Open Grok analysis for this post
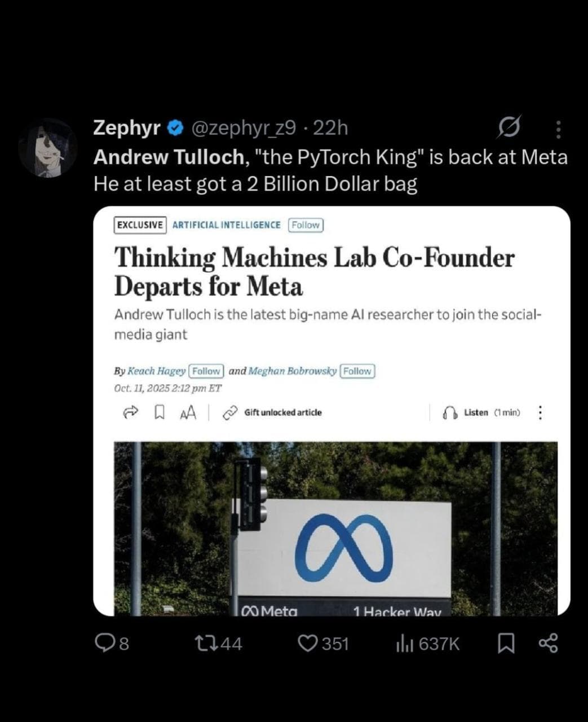This screenshot has height=722, width=588. pyautogui.click(x=510, y=129)
